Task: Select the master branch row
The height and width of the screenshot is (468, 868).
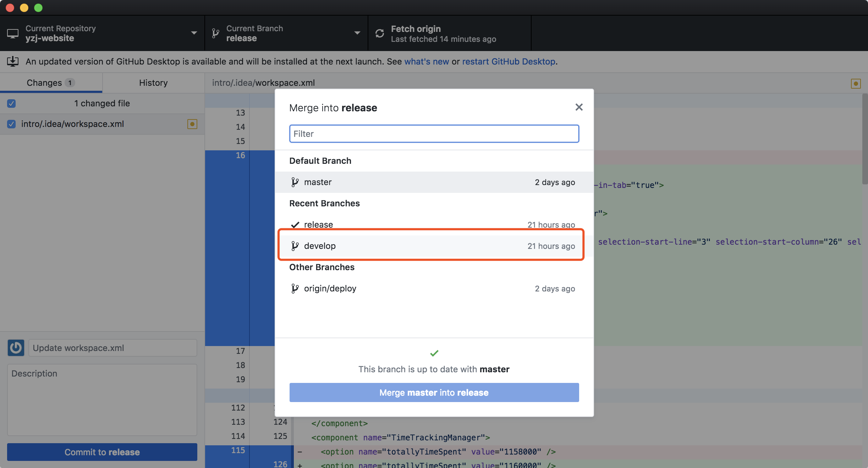Action: click(x=434, y=182)
